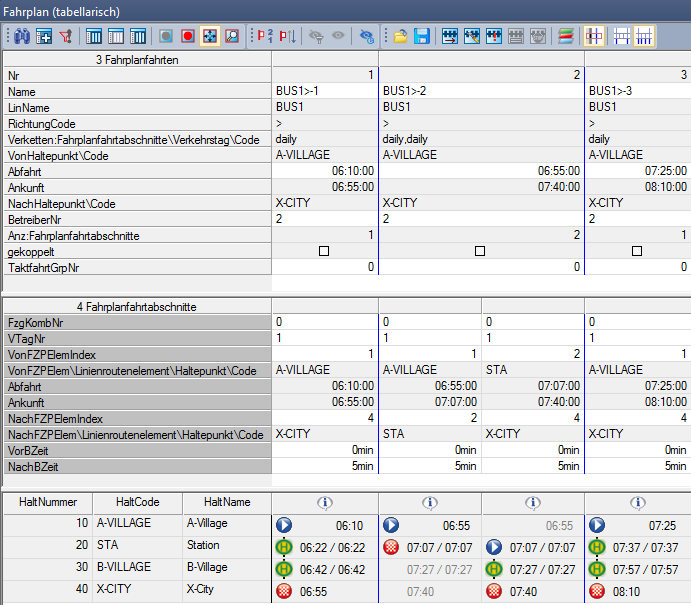Click the flag with numbers 2 1 icon
Viewport: 691px width, 605px height.
266,37
